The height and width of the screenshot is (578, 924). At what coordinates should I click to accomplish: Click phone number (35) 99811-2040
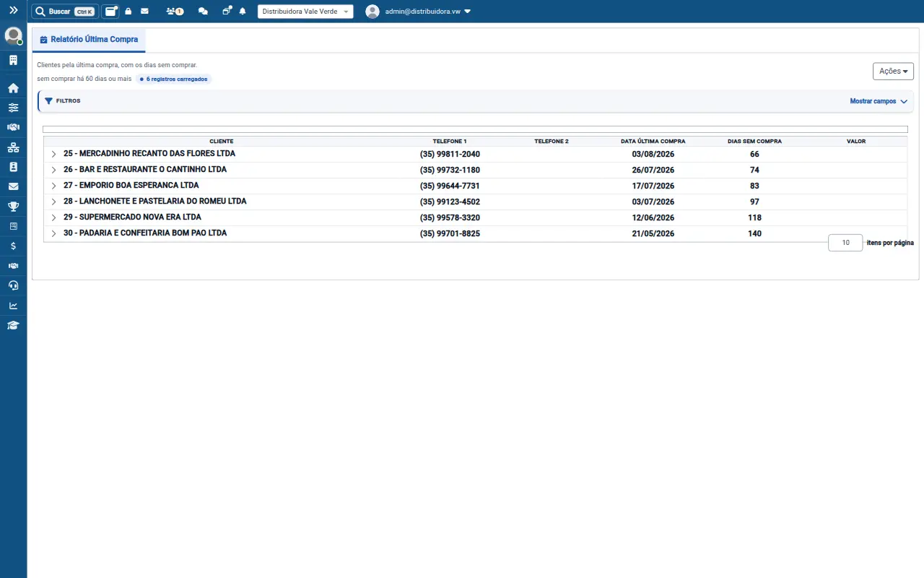point(450,155)
